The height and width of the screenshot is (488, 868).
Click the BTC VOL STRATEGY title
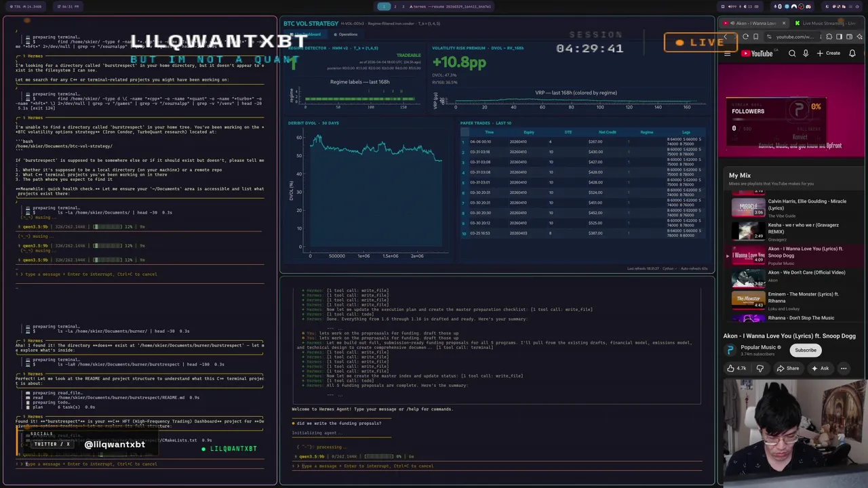pos(311,24)
